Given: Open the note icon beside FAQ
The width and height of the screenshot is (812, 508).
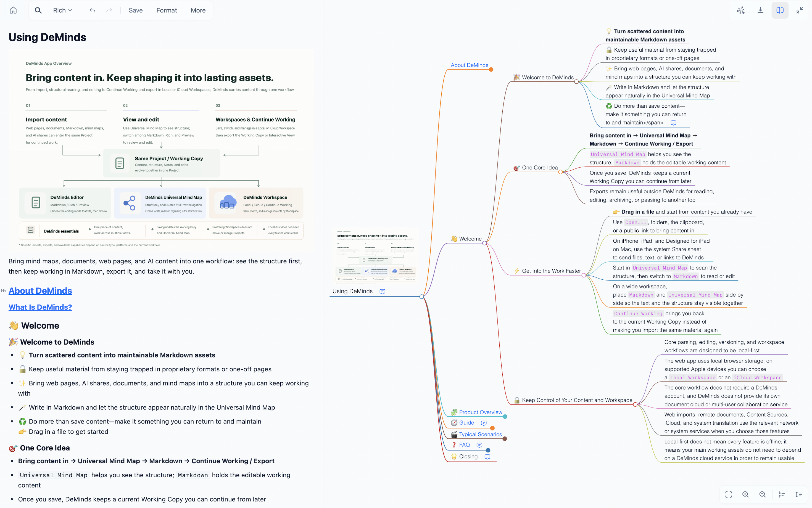Looking at the screenshot, I should tap(479, 445).
